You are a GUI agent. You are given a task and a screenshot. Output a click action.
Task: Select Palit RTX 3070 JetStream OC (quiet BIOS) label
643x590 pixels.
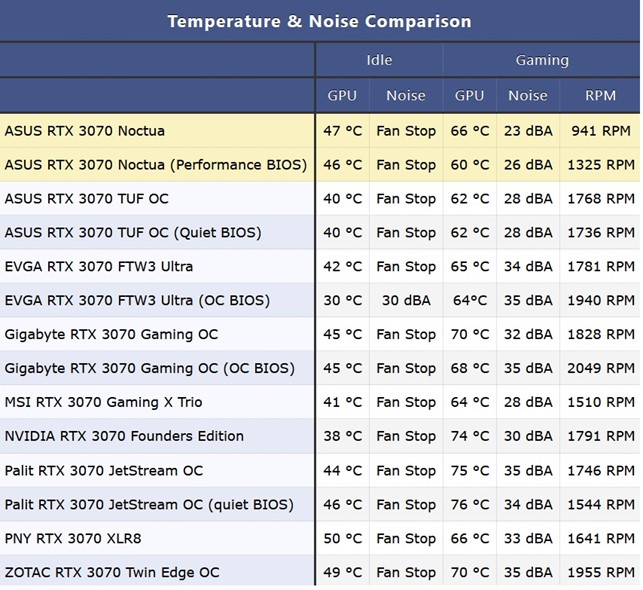[149, 505]
